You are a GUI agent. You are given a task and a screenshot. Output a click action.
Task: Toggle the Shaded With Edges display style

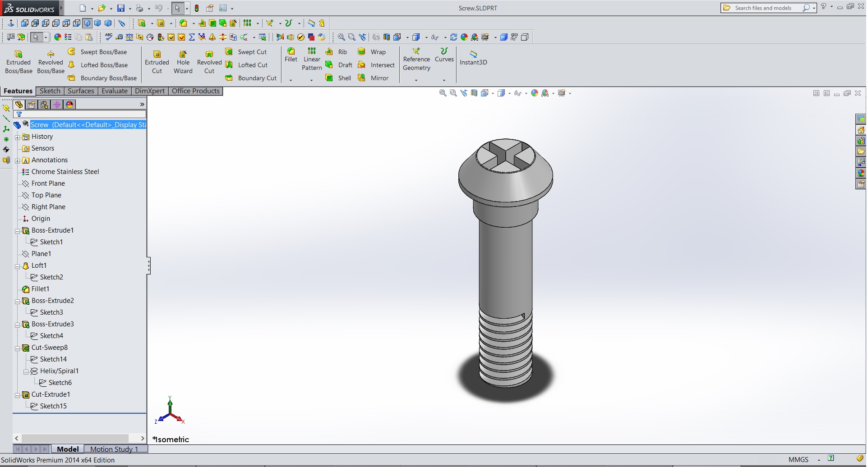point(501,93)
